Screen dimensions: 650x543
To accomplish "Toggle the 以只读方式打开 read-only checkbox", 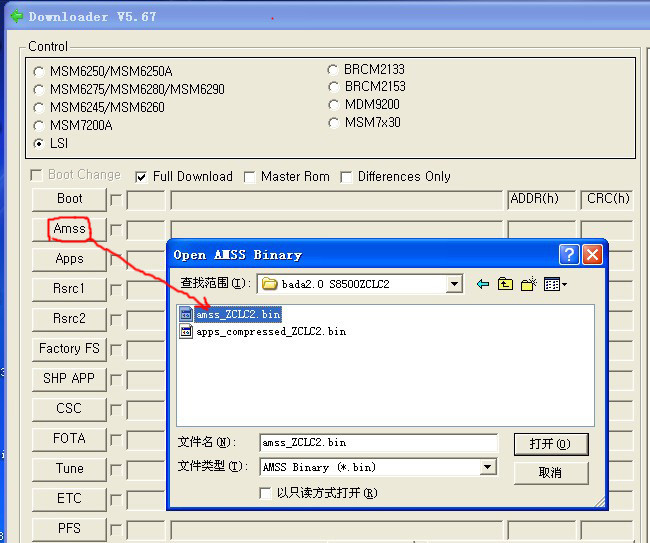I will [x=265, y=493].
